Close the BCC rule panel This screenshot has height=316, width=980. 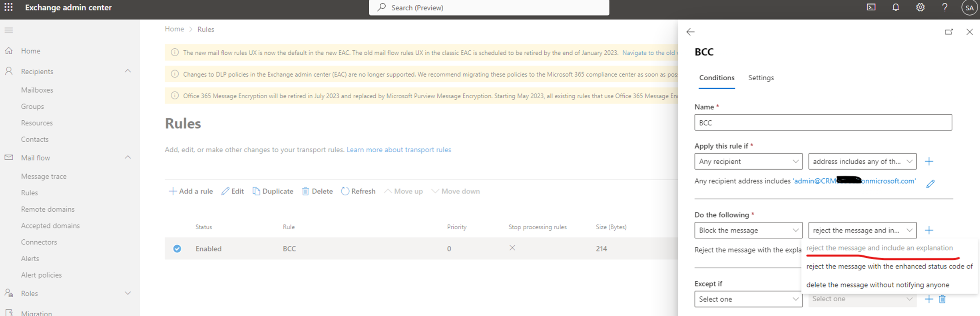coord(970,32)
